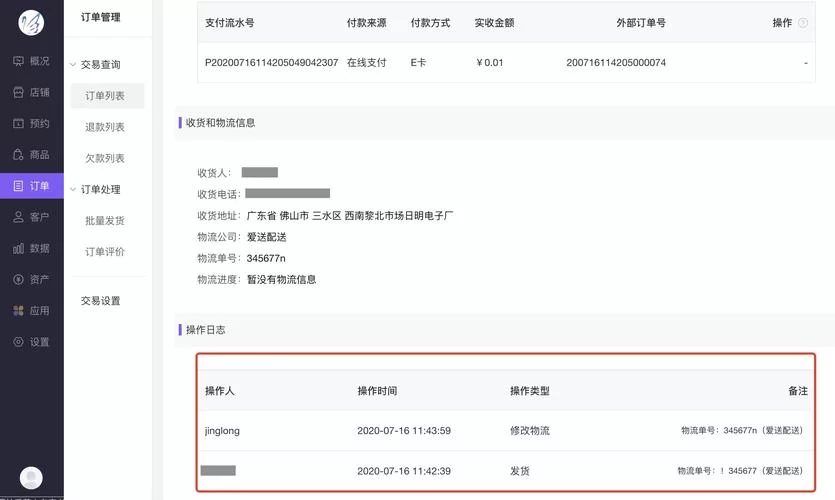Image resolution: width=835 pixels, height=500 pixels.
Task: Open the 客户 customers section
Action: 31,217
